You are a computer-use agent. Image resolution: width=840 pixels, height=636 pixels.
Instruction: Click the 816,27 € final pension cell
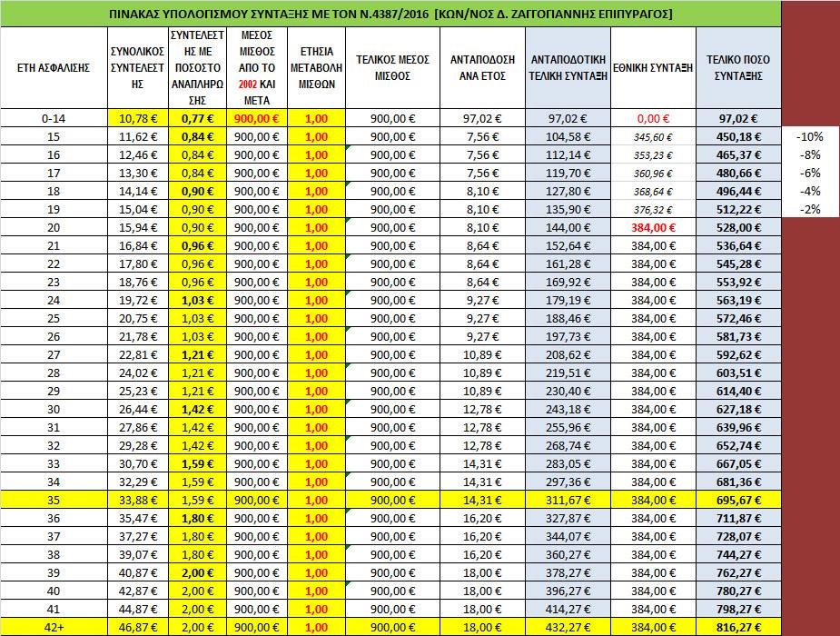(x=737, y=627)
